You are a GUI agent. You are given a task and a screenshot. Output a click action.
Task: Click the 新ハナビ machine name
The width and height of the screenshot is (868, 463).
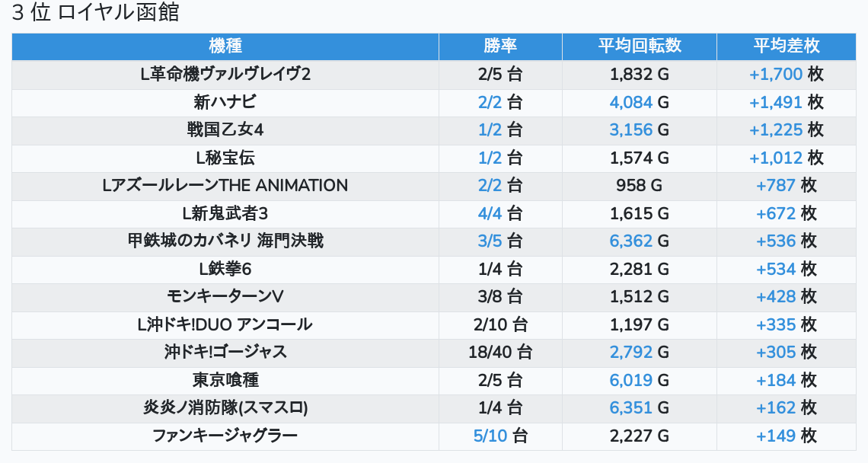point(225,102)
